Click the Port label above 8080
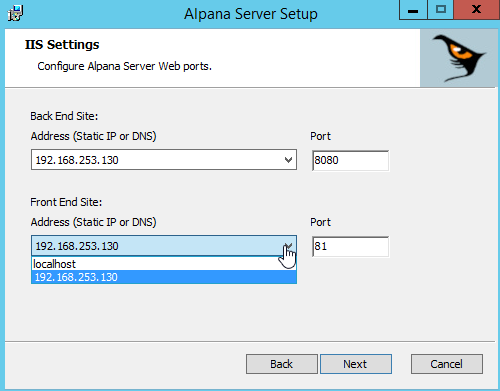Image resolution: width=500 pixels, height=391 pixels. click(x=320, y=136)
